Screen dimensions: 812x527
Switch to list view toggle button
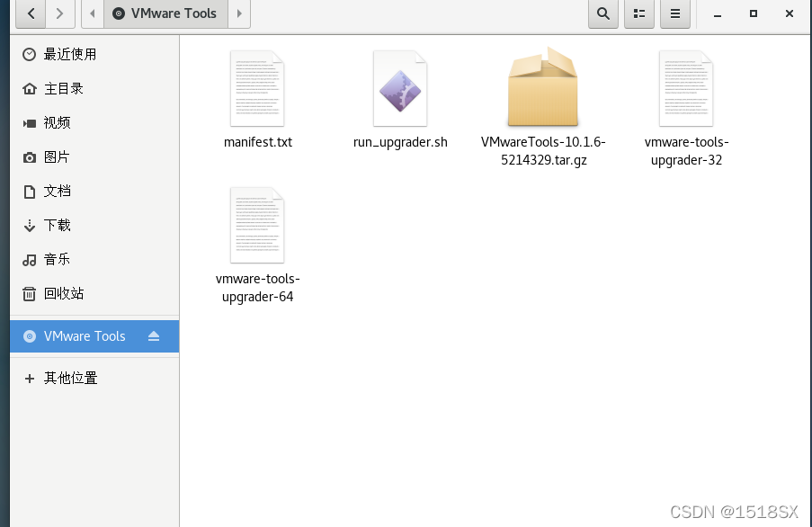639,13
